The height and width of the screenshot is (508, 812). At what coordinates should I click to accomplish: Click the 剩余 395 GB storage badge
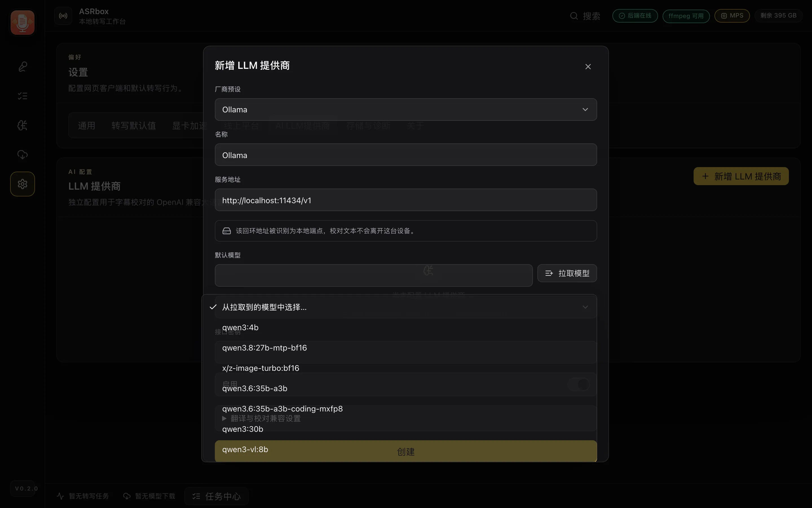click(778, 16)
